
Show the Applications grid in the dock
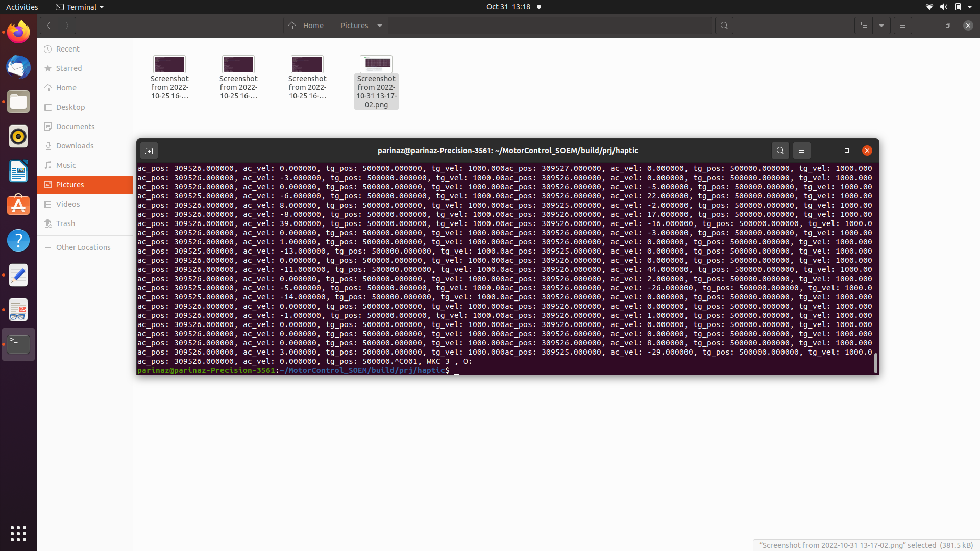[18, 533]
